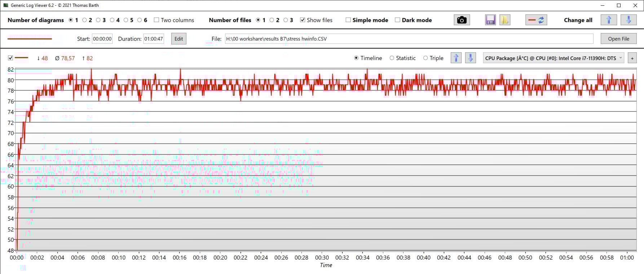Uncheck the Show files checkbox
The height and width of the screenshot is (274, 644).
(303, 20)
